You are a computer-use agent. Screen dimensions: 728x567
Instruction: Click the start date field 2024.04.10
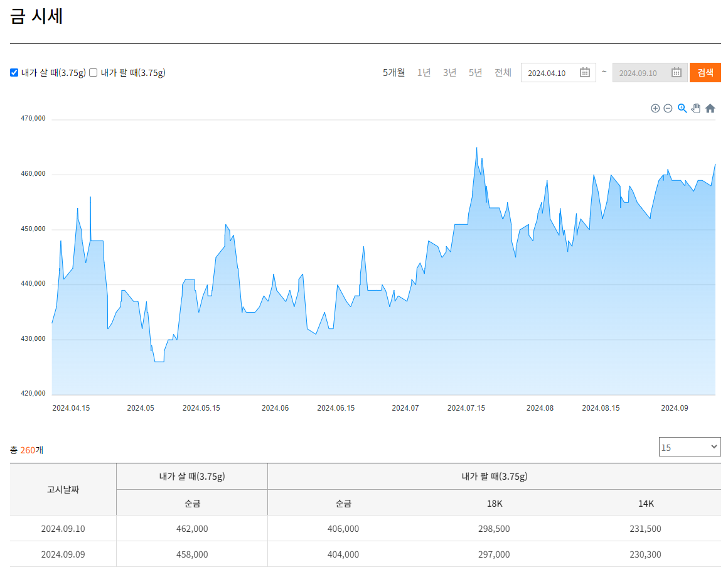point(558,72)
